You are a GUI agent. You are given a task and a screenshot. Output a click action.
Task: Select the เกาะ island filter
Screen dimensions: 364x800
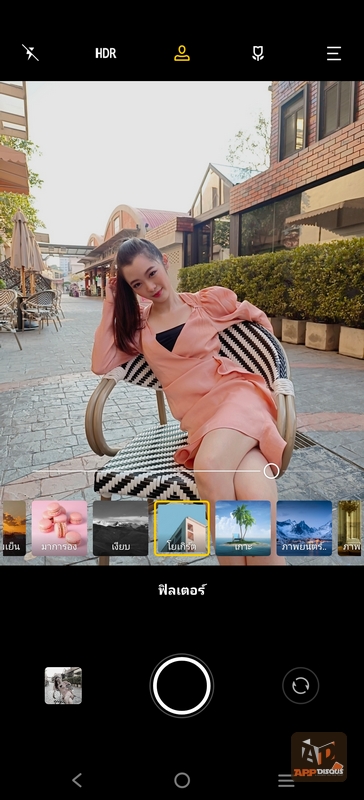pos(243,528)
